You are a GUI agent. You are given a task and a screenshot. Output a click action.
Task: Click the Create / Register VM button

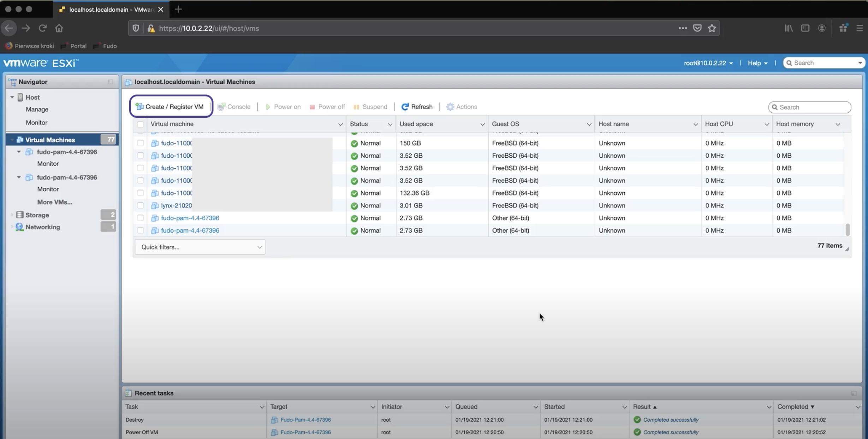pos(171,106)
